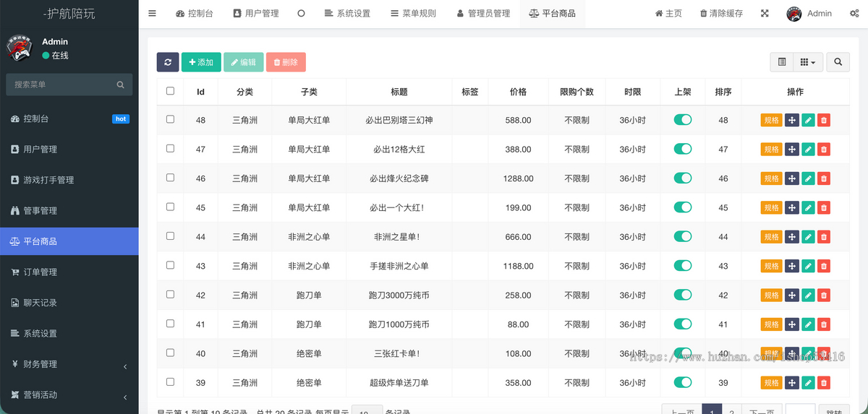868x414 pixels.
Task: Click the drag-move icon for row 45
Action: 792,208
